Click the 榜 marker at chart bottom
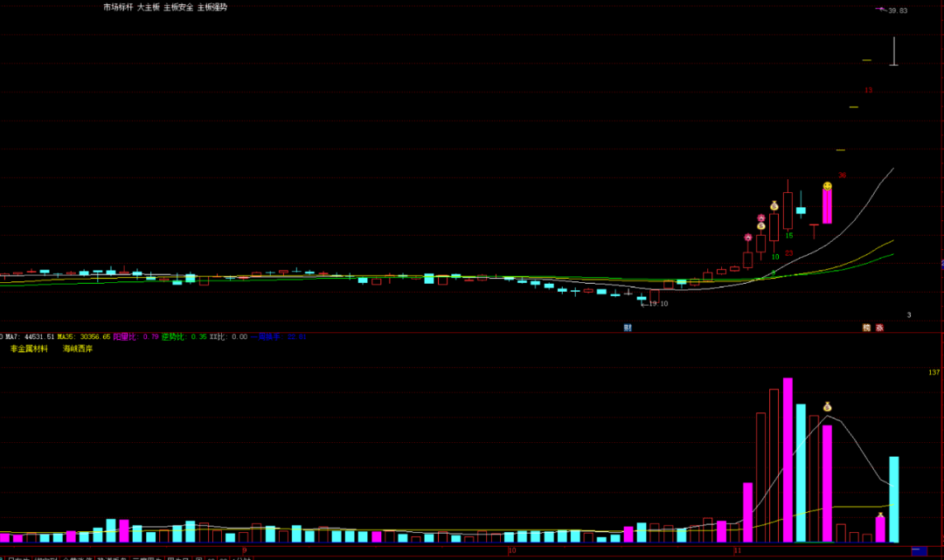Viewport: 944px width, 560px height. point(866,328)
